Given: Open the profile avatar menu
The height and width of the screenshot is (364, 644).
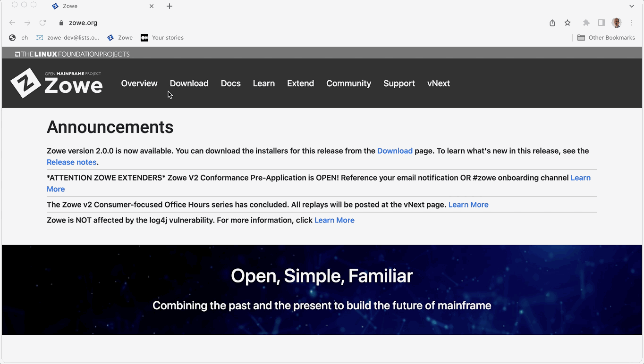Looking at the screenshot, I should click(617, 23).
